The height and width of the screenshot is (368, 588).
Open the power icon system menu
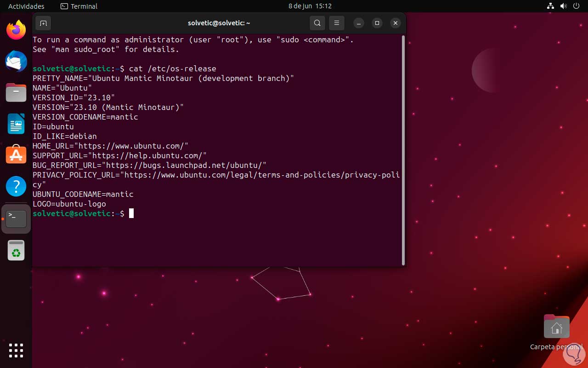point(577,6)
